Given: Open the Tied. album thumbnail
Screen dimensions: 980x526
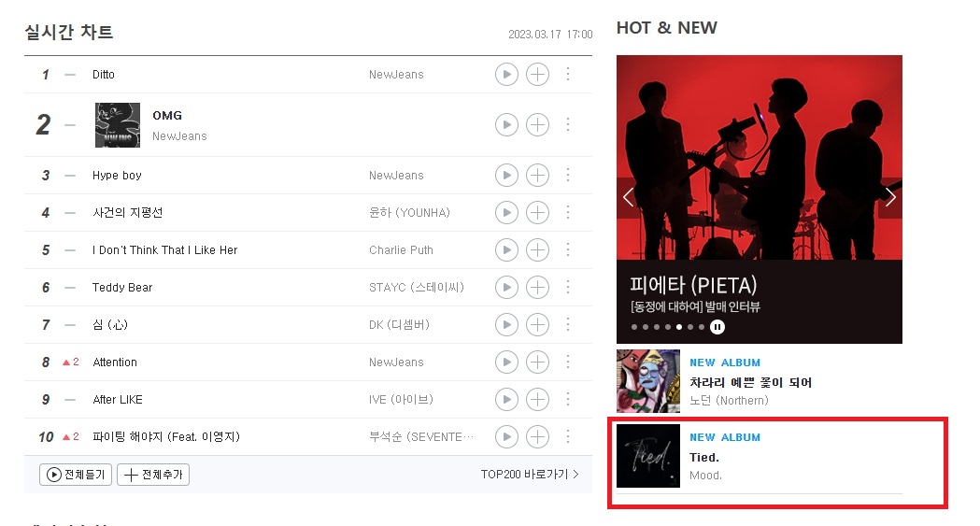Looking at the screenshot, I should point(648,456).
